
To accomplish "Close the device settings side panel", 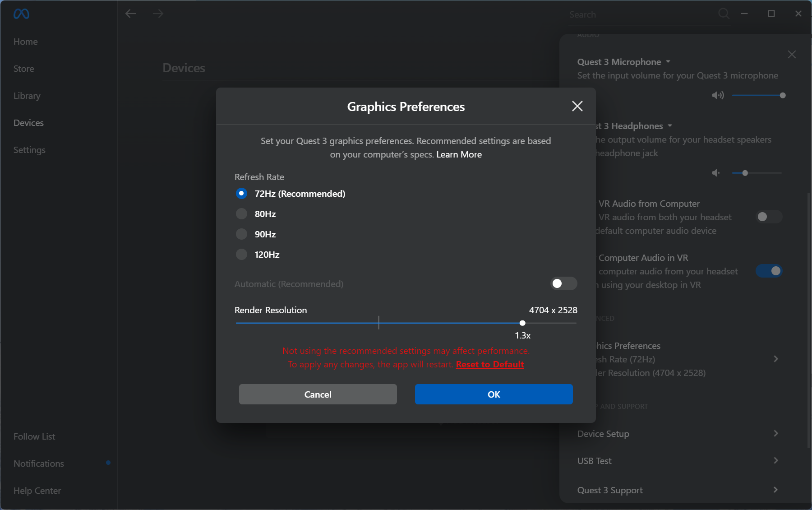I will 792,55.
